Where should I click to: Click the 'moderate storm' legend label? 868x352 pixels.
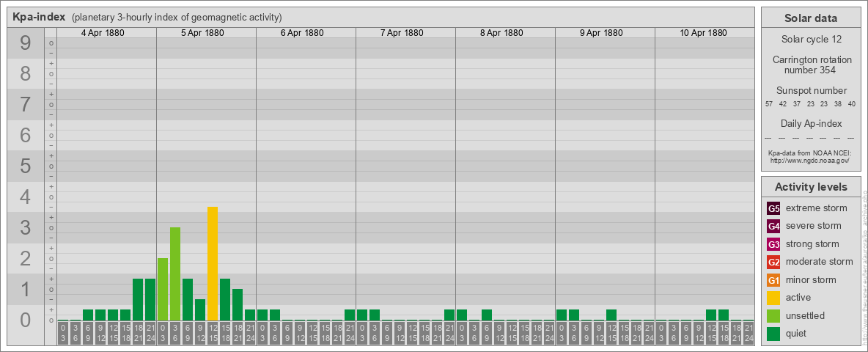coord(820,262)
